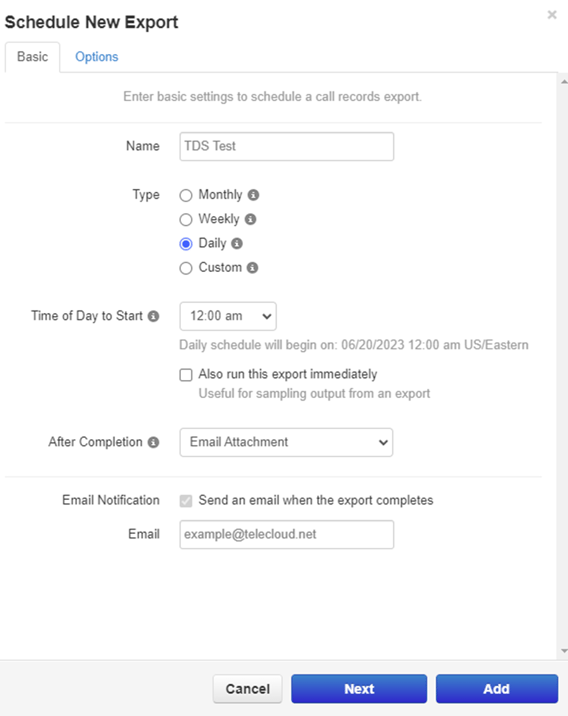568x716 pixels.
Task: Choose the Weekly radio option
Action: (186, 220)
